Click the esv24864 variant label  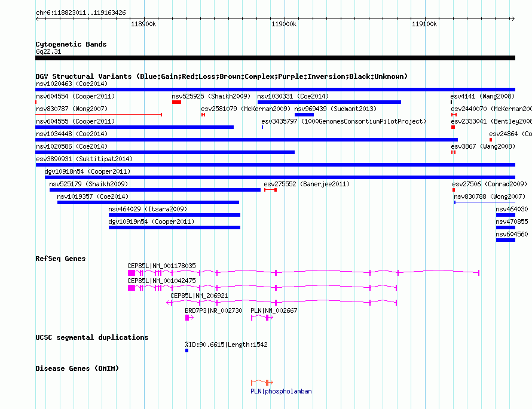tap(510, 134)
